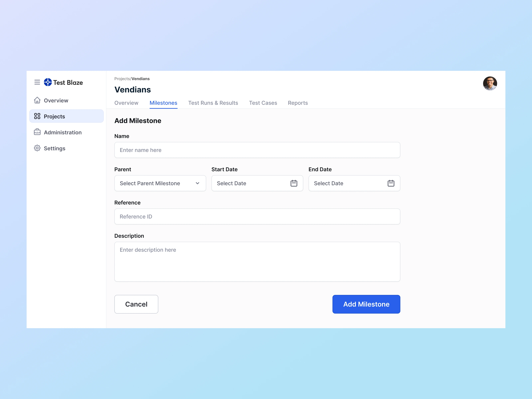532x399 pixels.
Task: Switch to the Test Cases tab
Action: point(263,103)
